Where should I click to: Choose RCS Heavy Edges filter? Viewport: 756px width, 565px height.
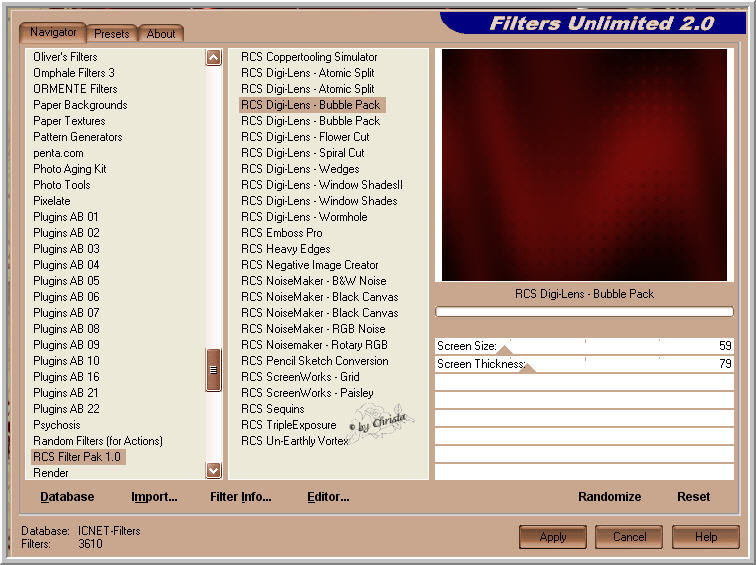click(285, 249)
